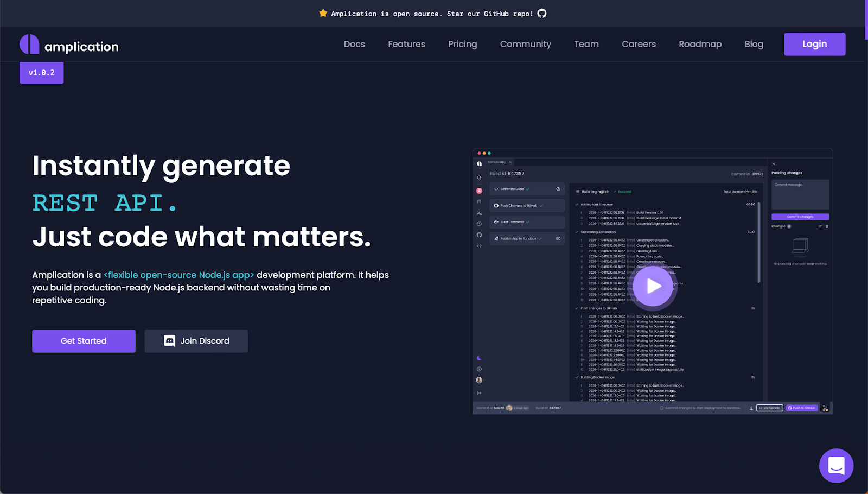Collapse the Generating Application log section
The image size is (868, 494).
[577, 232]
